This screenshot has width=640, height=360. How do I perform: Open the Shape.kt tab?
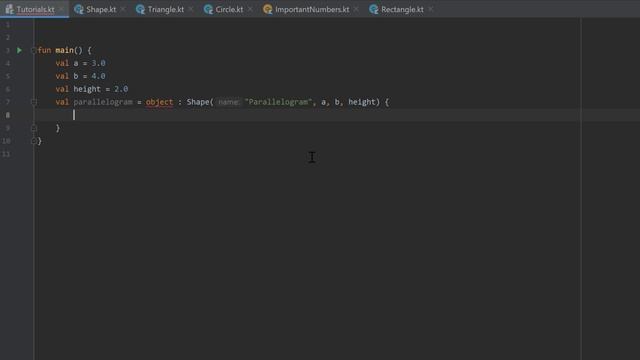tap(101, 9)
